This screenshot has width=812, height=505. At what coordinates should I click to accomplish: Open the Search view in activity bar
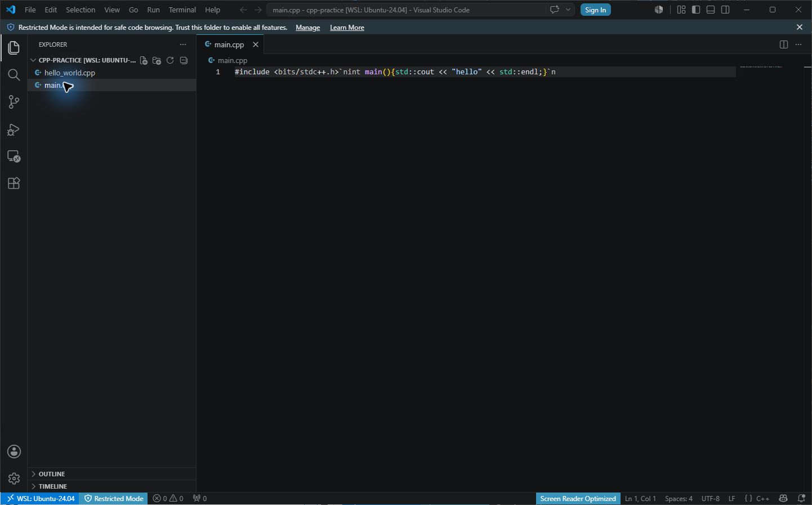coord(14,75)
